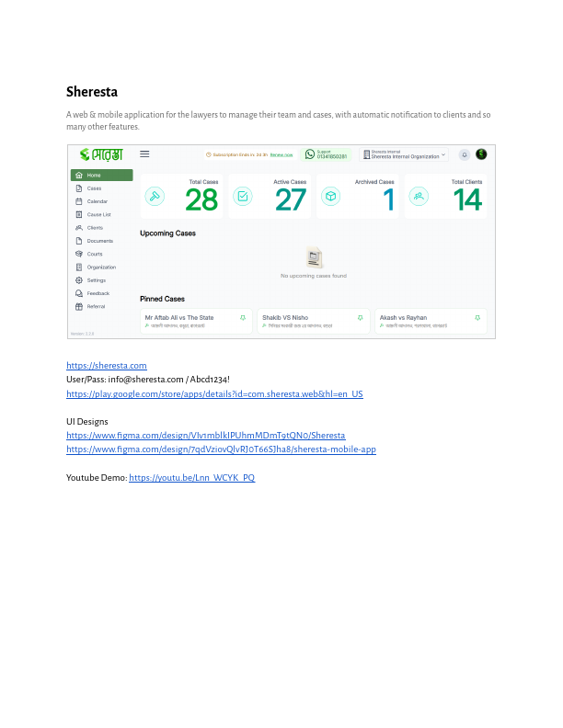563x728 pixels.
Task: Click the Total Cases count 28
Action: [201, 200]
